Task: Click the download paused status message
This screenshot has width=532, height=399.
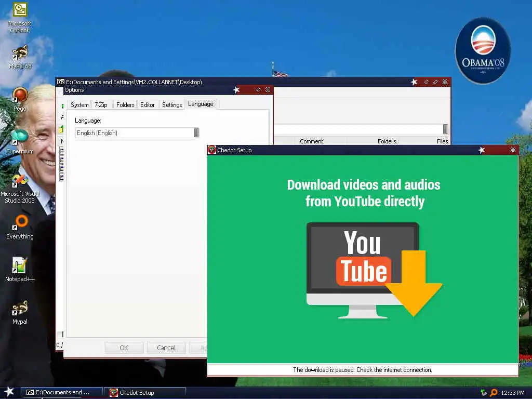Action: 362,370
